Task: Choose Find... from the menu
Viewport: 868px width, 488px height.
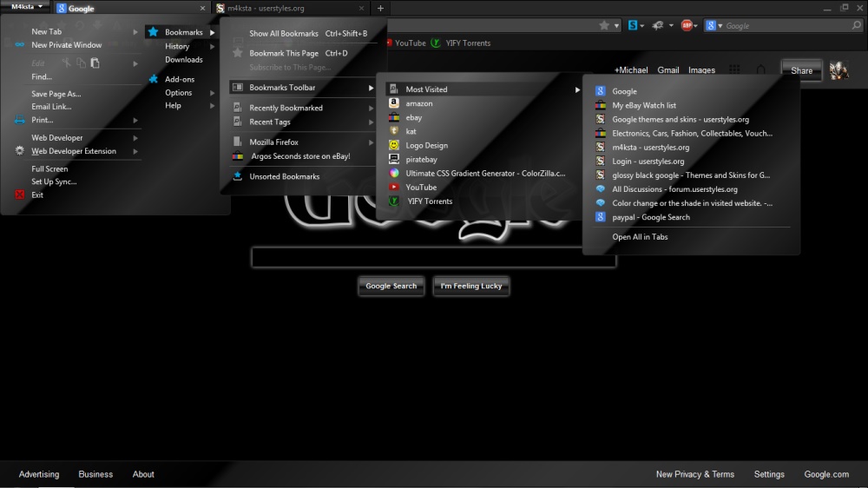Action: 42,77
